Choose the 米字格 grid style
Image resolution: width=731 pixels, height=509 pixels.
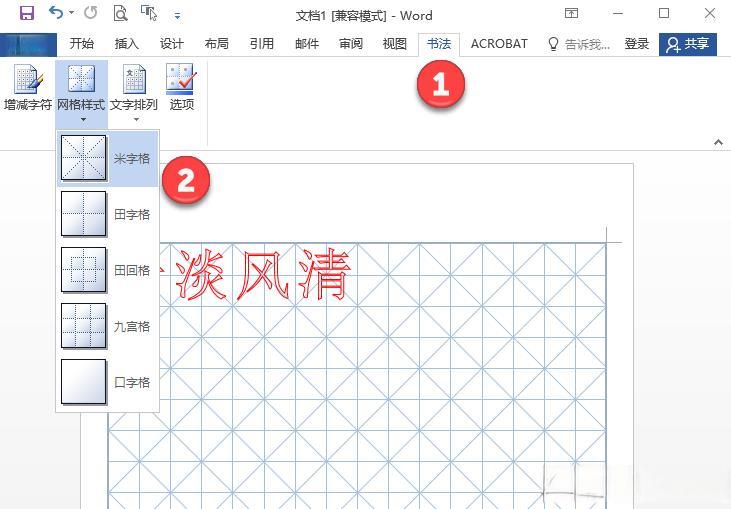point(108,158)
